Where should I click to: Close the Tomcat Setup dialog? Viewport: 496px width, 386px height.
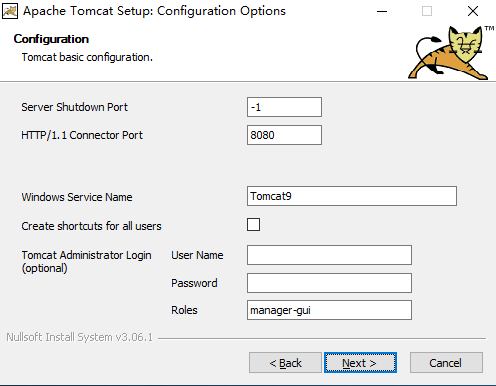tap(473, 11)
